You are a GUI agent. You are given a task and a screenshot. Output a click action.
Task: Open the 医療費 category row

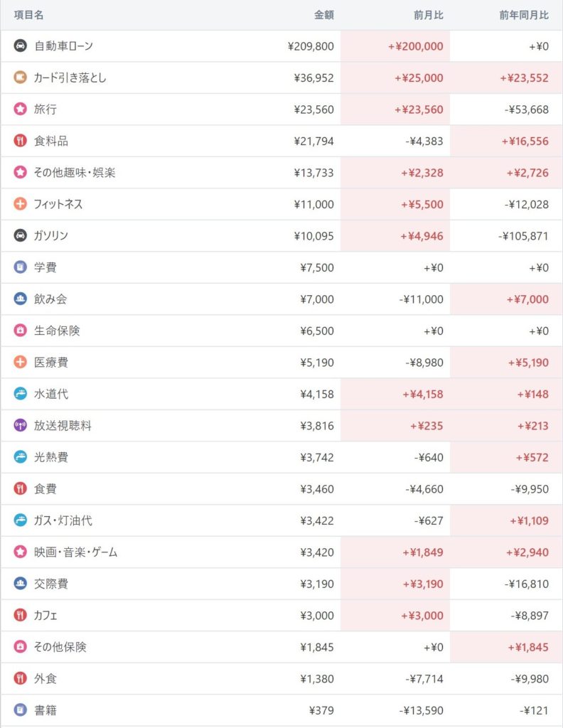point(51,363)
